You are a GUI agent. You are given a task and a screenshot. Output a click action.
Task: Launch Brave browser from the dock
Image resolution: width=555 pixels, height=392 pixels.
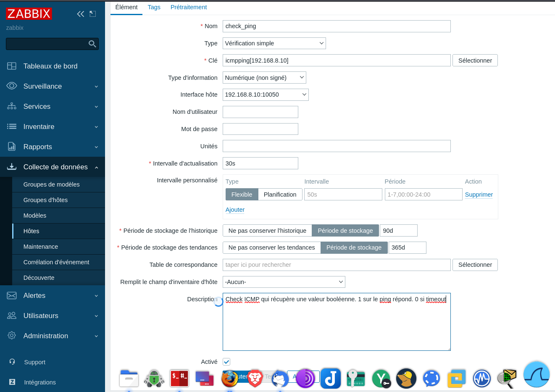point(255,378)
